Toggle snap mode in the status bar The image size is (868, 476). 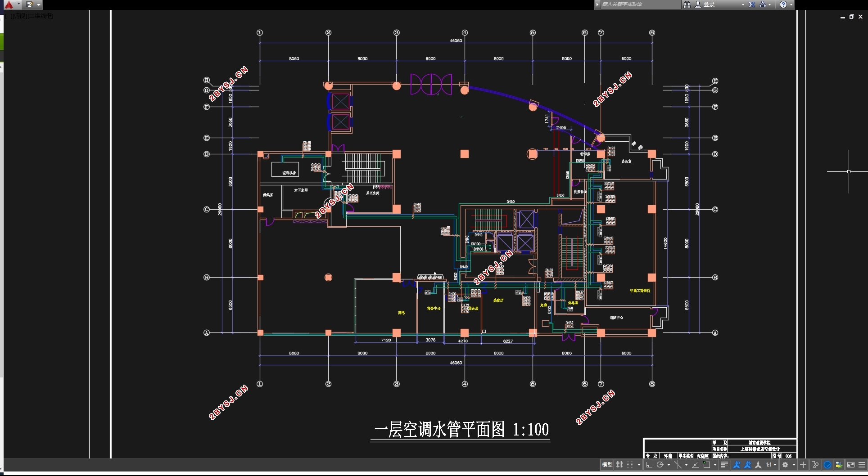[x=630, y=465]
